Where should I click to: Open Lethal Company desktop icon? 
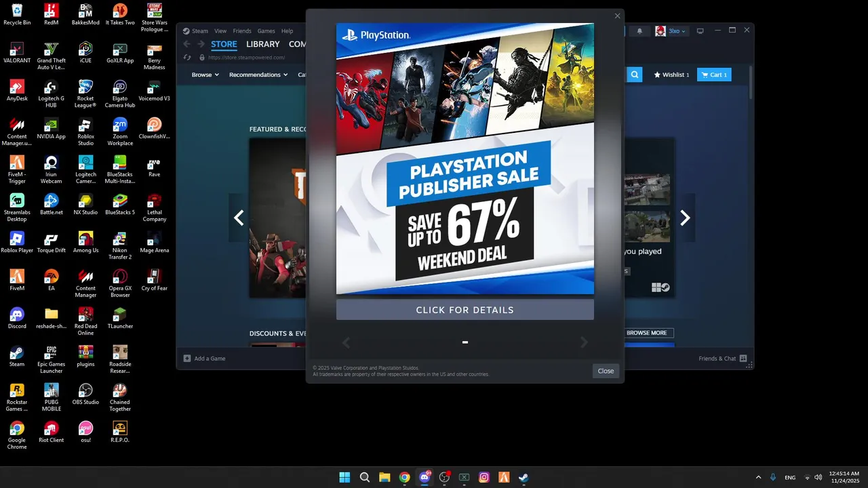point(154,208)
